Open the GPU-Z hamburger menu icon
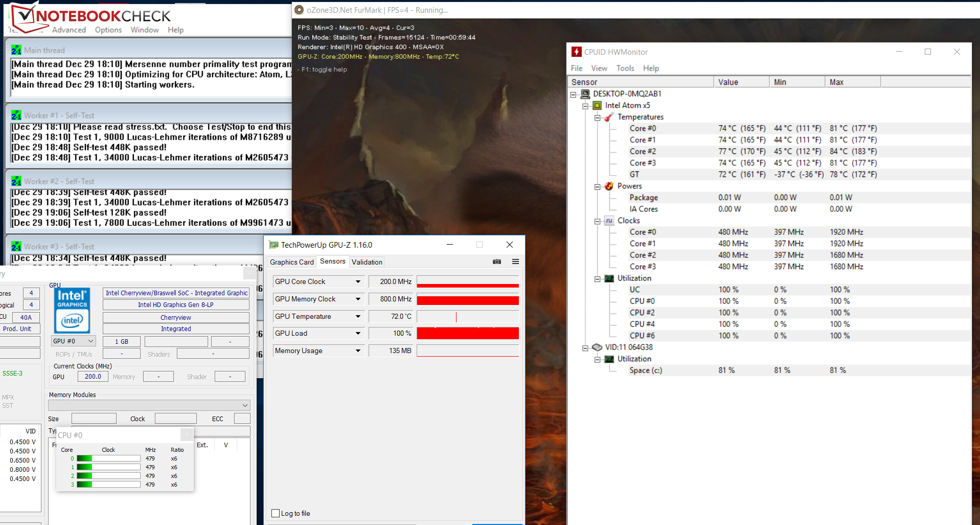980x525 pixels. pyautogui.click(x=515, y=261)
